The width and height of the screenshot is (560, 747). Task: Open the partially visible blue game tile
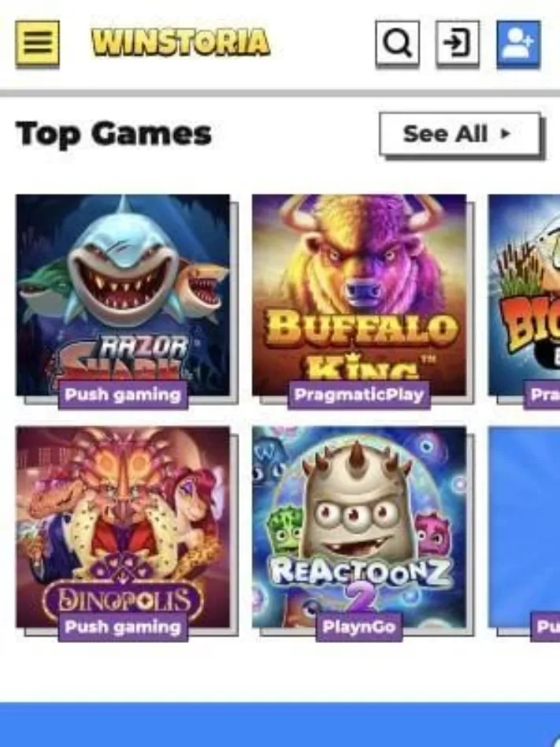(524, 527)
